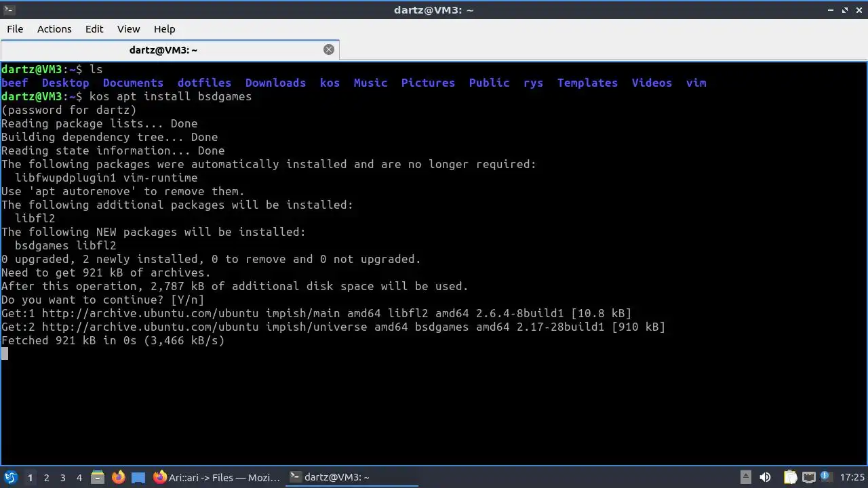Image resolution: width=868 pixels, height=488 pixels.
Task: Open the Help menu
Action: [x=164, y=29]
